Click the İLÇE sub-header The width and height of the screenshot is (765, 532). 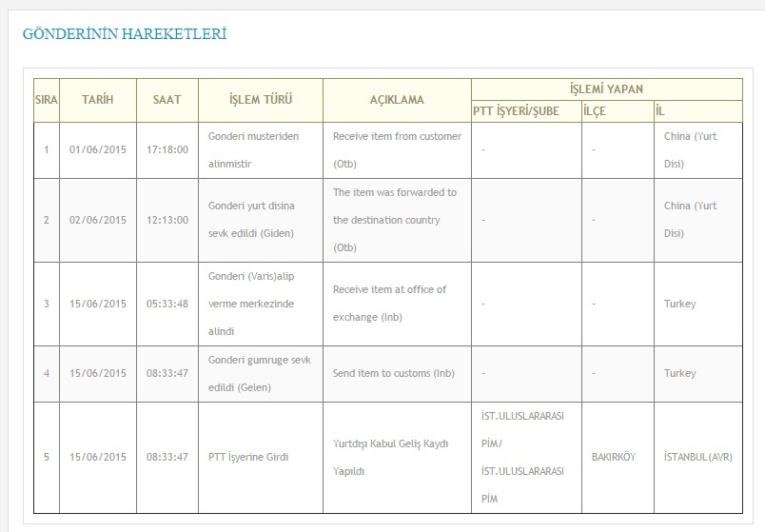pyautogui.click(x=618, y=111)
